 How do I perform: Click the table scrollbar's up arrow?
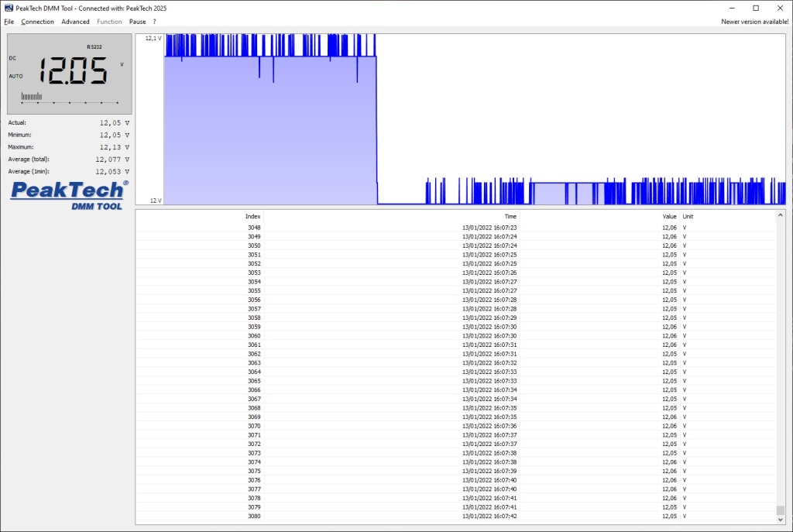point(781,214)
